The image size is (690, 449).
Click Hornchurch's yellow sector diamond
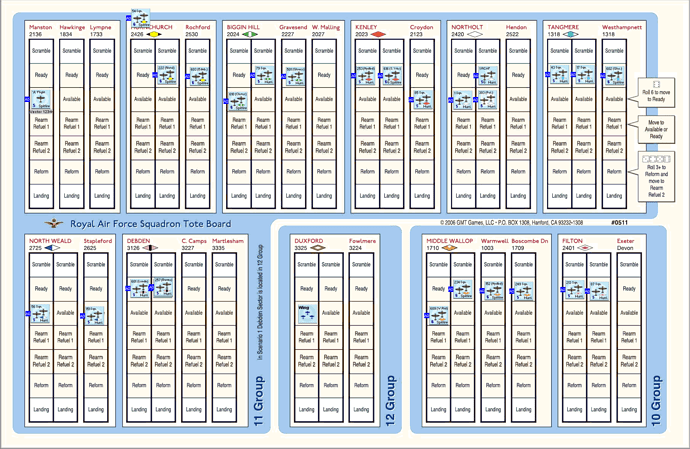[154, 34]
